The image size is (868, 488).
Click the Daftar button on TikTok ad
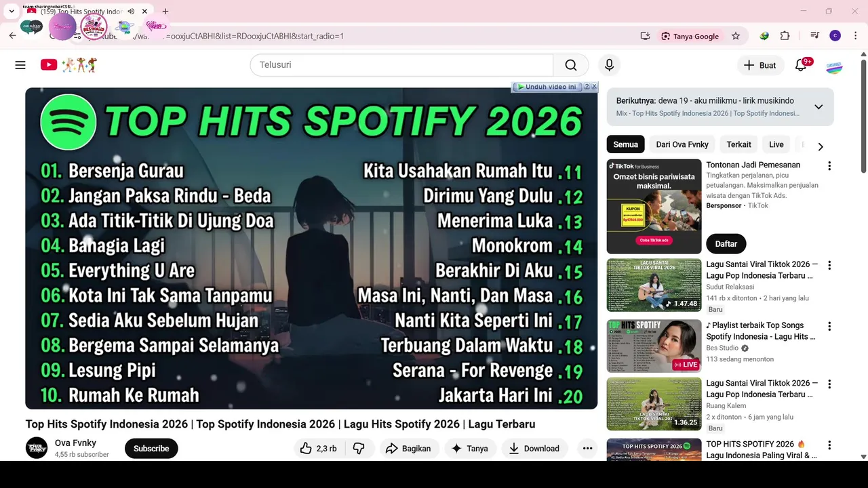click(726, 244)
